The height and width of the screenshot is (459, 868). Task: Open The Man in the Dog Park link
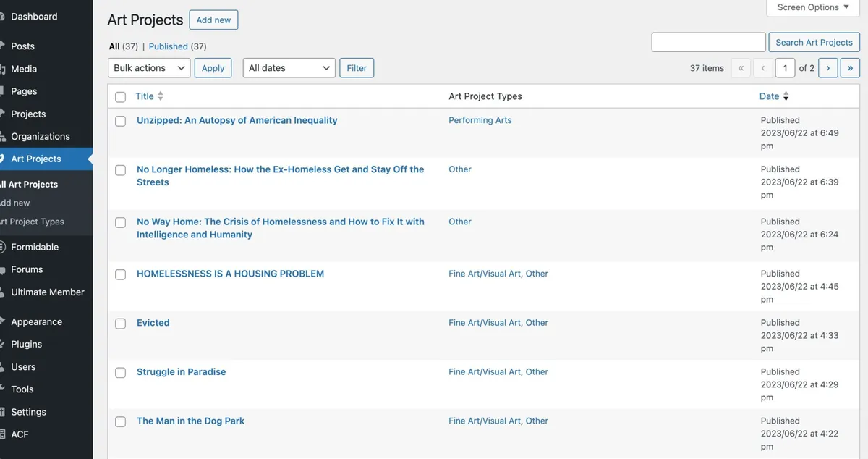190,421
